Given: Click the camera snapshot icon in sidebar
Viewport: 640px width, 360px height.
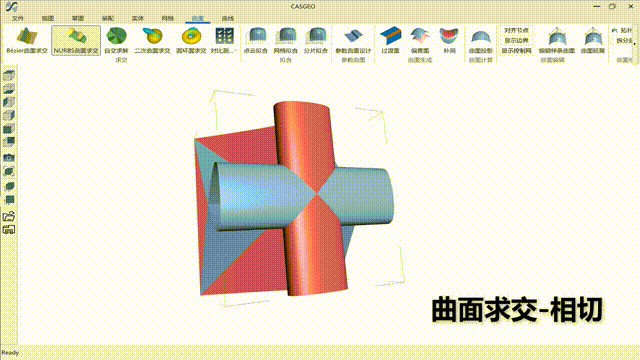Looking at the screenshot, I should coord(9,158).
